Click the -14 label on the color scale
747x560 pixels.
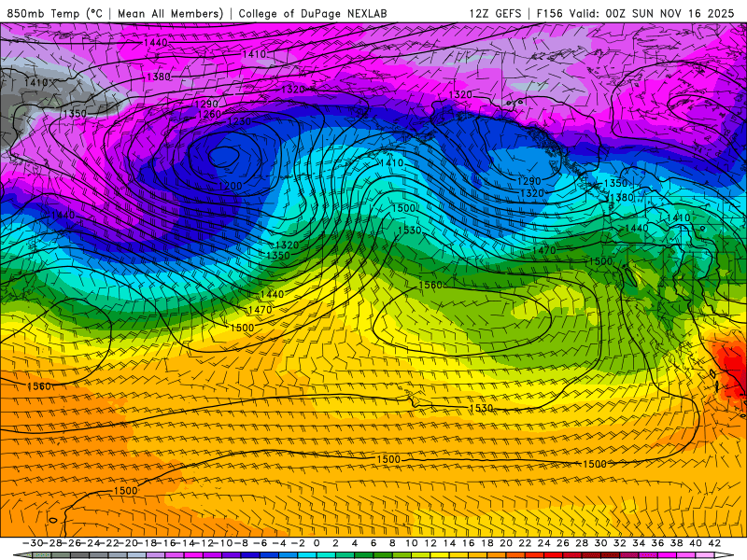point(185,543)
